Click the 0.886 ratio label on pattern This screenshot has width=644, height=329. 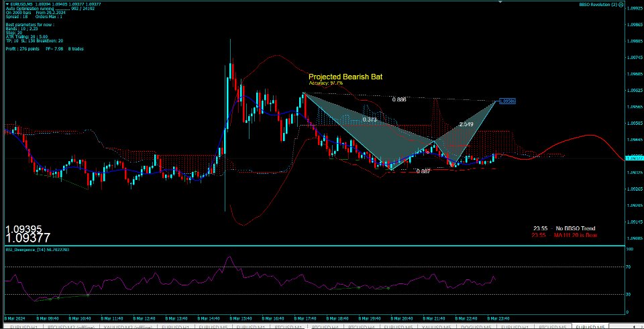pos(398,99)
